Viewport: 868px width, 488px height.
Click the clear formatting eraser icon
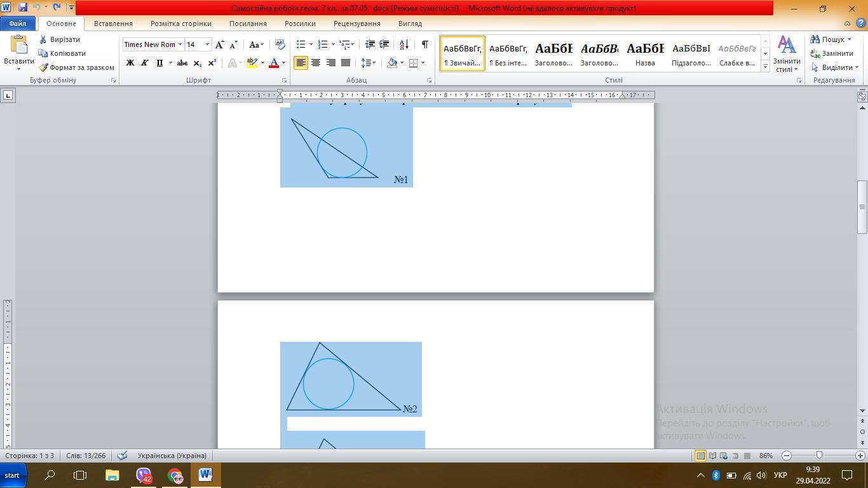tap(280, 44)
